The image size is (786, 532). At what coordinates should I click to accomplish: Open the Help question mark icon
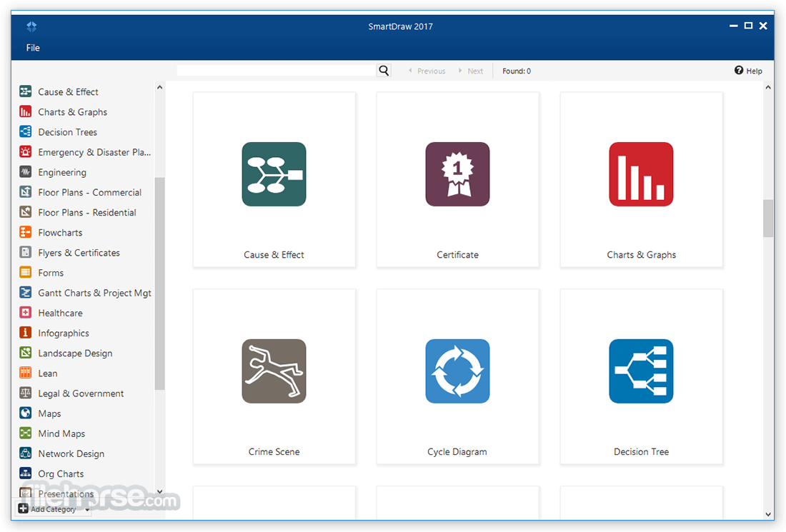pos(739,70)
